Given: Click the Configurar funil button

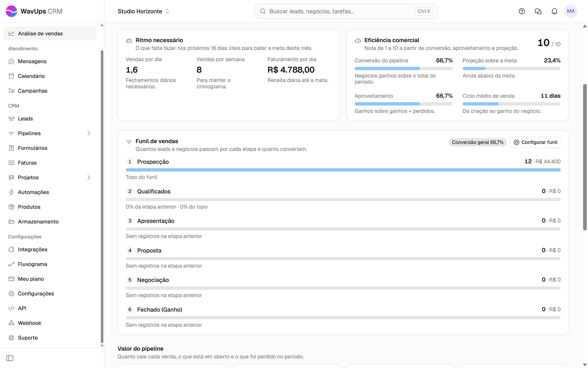Looking at the screenshot, I should 535,142.
